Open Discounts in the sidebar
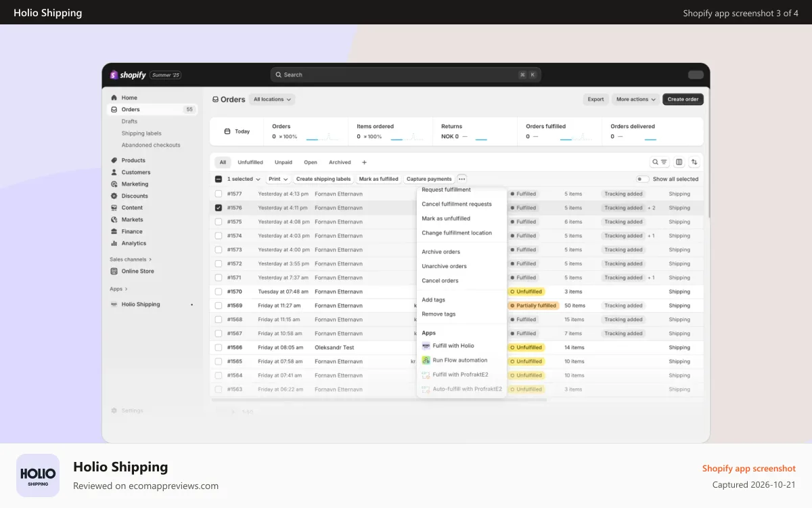The width and height of the screenshot is (812, 508). click(135, 196)
